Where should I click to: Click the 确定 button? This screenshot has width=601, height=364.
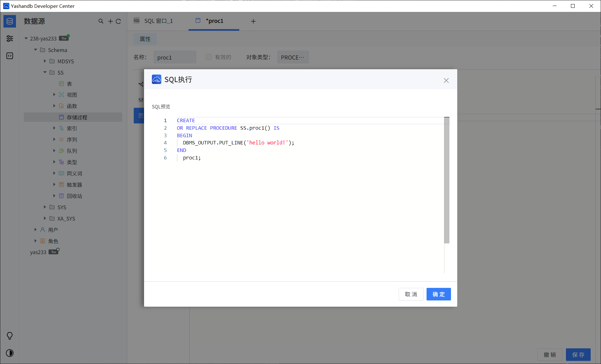tap(438, 294)
